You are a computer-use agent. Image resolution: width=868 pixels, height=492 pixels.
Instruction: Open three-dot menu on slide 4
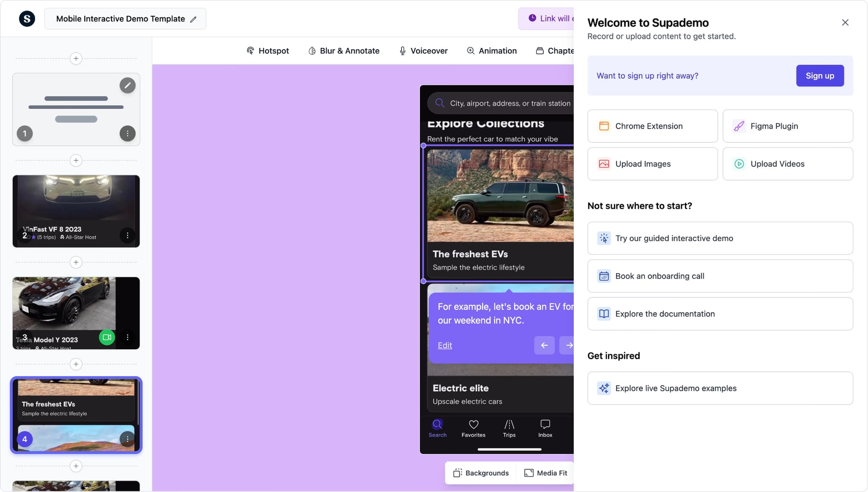pyautogui.click(x=127, y=439)
